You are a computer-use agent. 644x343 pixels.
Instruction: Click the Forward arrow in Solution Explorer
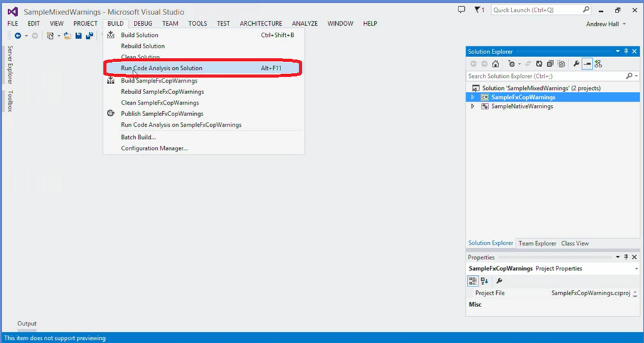pos(484,63)
